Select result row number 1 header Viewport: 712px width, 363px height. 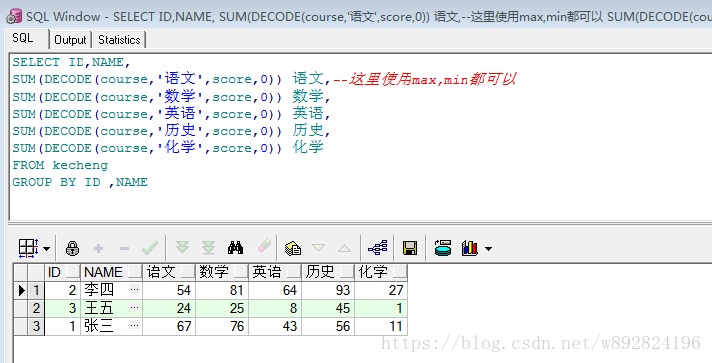36,290
